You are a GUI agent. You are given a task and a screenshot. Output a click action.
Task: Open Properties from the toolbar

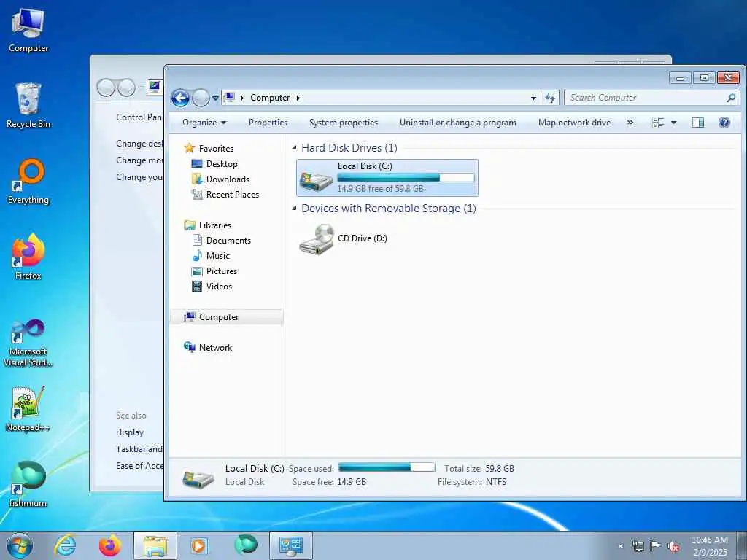(x=268, y=122)
